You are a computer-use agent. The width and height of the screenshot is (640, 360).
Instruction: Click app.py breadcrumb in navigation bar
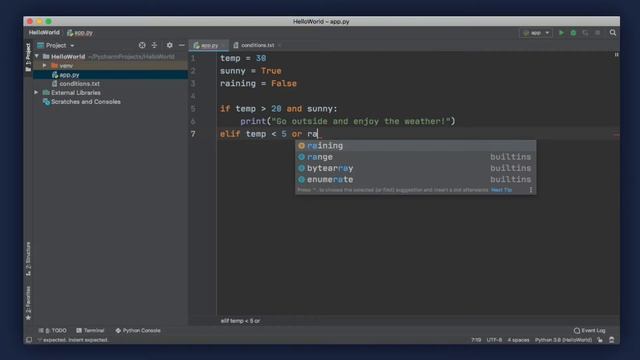pos(80,33)
